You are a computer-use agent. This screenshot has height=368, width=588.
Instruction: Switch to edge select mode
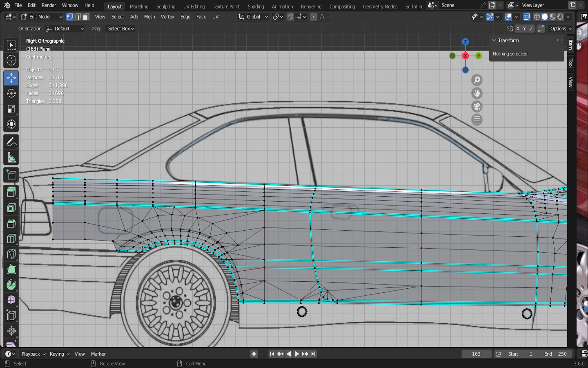pyautogui.click(x=78, y=17)
